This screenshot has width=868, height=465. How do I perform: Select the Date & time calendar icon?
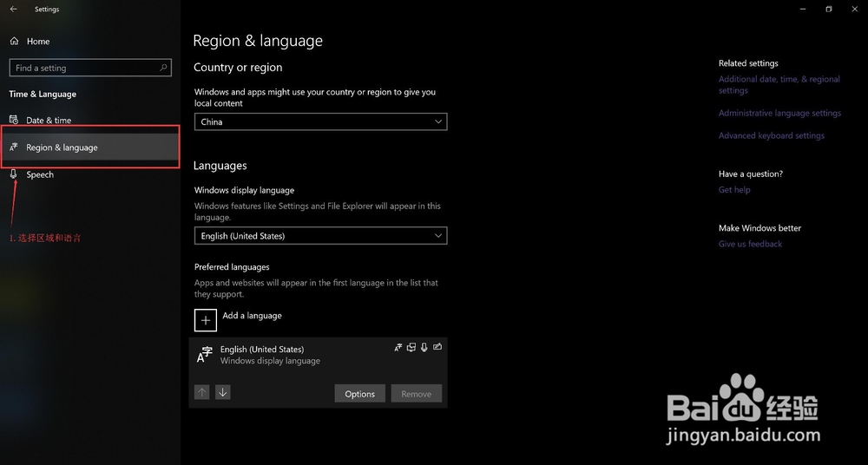click(14, 120)
